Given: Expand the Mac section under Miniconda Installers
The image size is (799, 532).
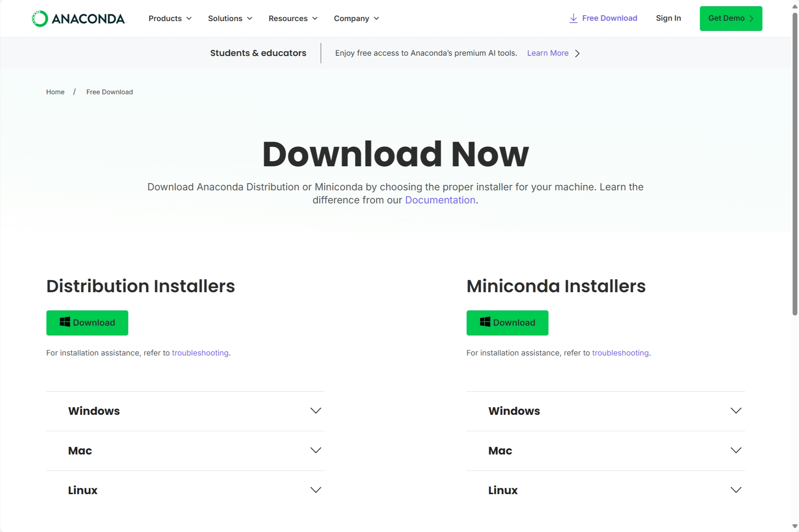Looking at the screenshot, I should pyautogui.click(x=736, y=450).
